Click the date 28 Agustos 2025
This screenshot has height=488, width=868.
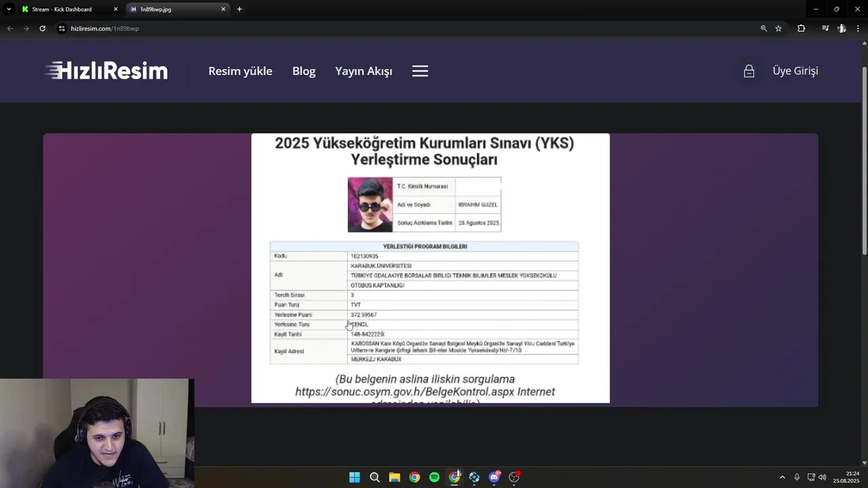click(x=479, y=223)
